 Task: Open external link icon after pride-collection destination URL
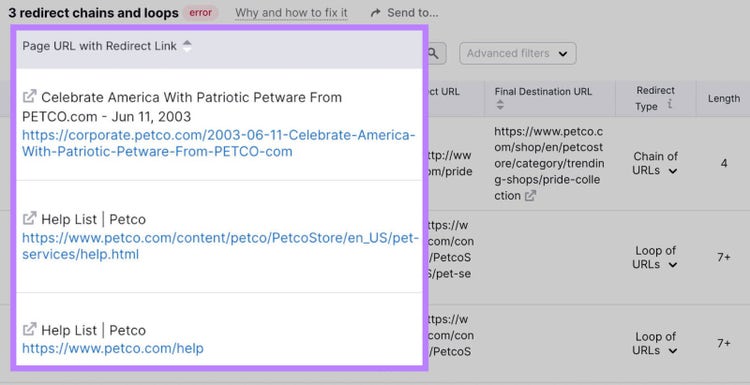[530, 196]
